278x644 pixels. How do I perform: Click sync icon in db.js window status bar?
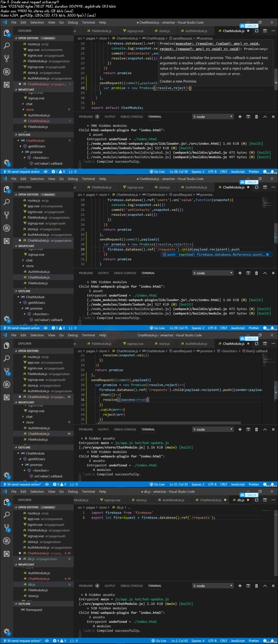(x=47, y=641)
